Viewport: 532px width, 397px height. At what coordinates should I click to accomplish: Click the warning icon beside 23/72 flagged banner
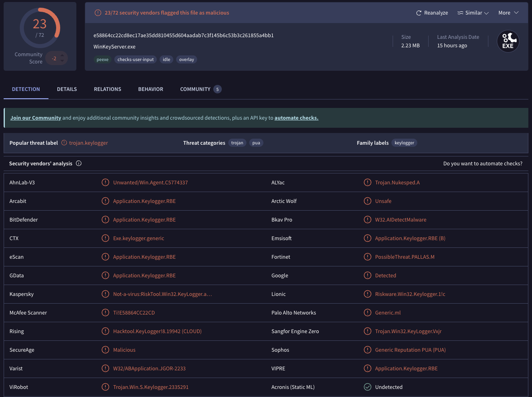tap(98, 13)
